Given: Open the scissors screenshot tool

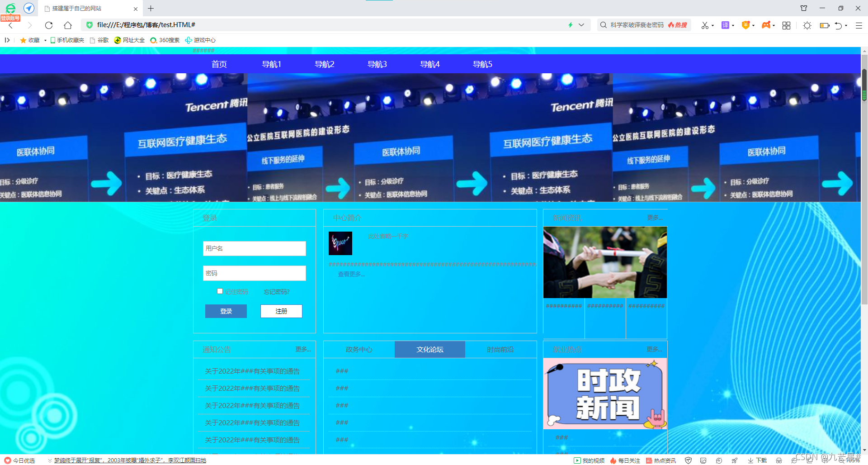Looking at the screenshot, I should point(705,25).
